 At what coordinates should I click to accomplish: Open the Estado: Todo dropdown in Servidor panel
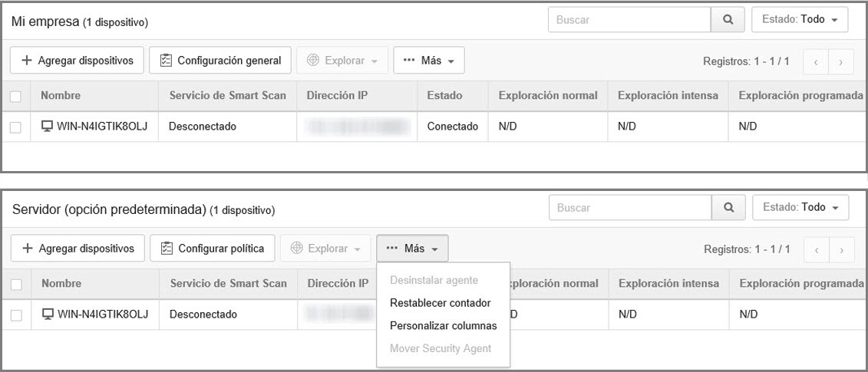(x=801, y=207)
